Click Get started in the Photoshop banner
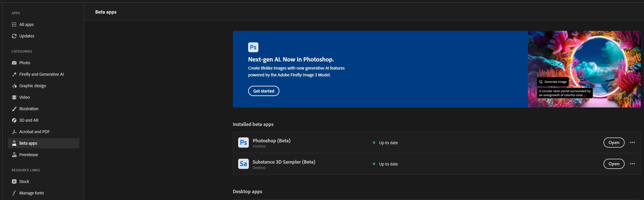 tap(263, 91)
